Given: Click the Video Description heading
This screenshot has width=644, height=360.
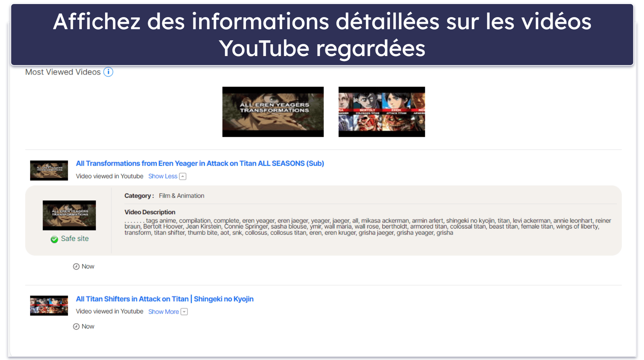Looking at the screenshot, I should click(150, 212).
